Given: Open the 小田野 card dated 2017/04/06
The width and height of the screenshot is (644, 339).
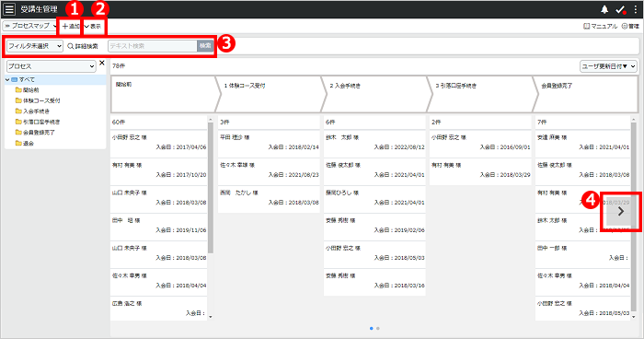Looking at the screenshot, I should pos(159,143).
